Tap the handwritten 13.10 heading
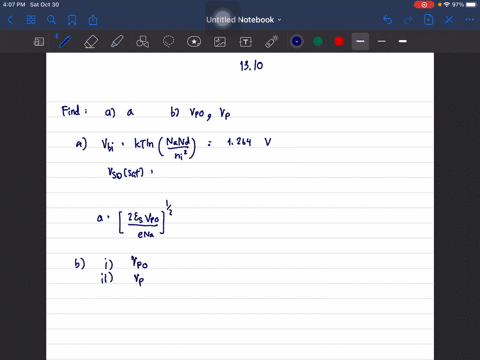The width and height of the screenshot is (480, 360). coord(251,66)
